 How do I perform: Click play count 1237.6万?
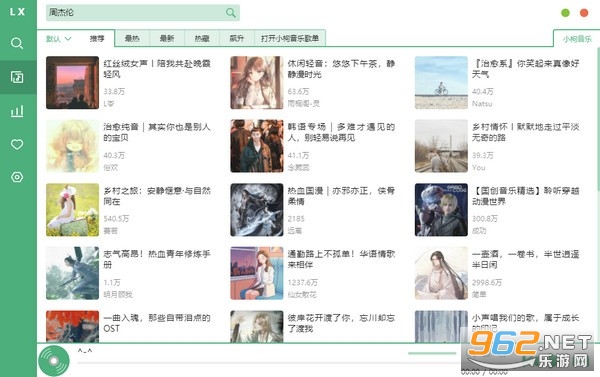303,282
